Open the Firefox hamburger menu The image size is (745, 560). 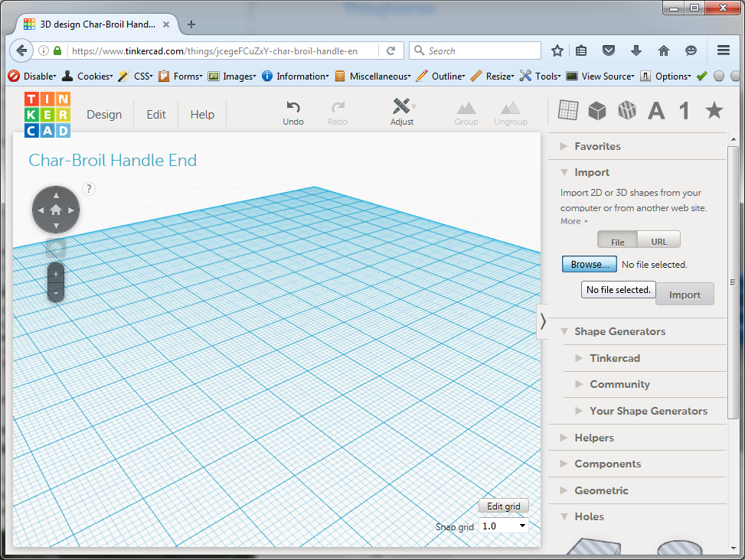(x=724, y=50)
